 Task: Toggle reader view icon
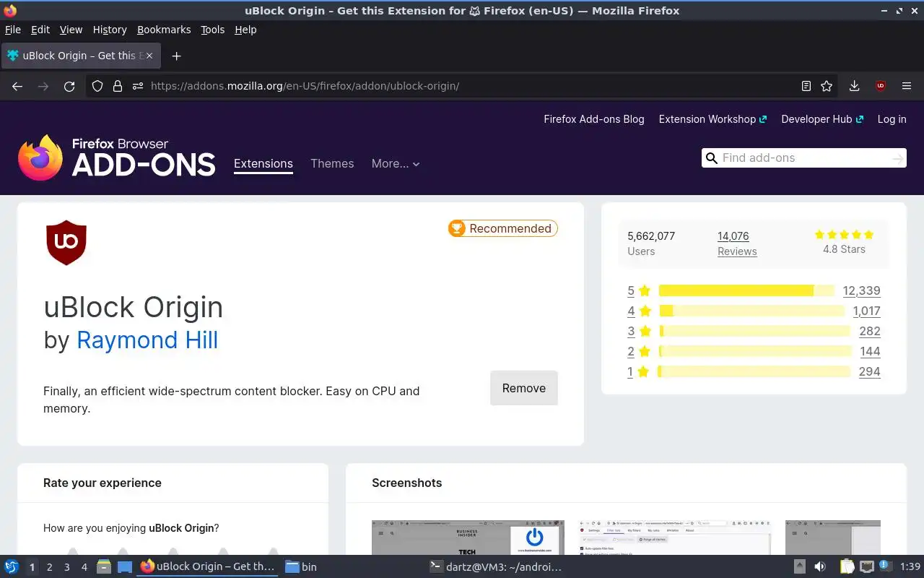coord(806,86)
